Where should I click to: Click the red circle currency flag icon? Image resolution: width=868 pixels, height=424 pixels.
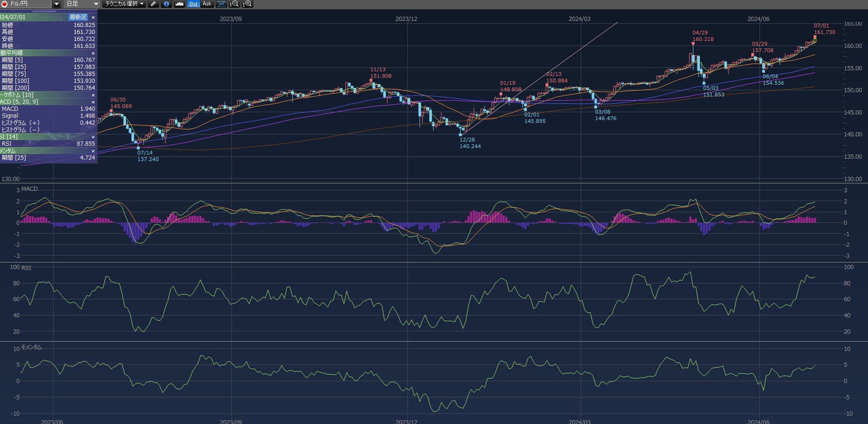pos(5,4)
